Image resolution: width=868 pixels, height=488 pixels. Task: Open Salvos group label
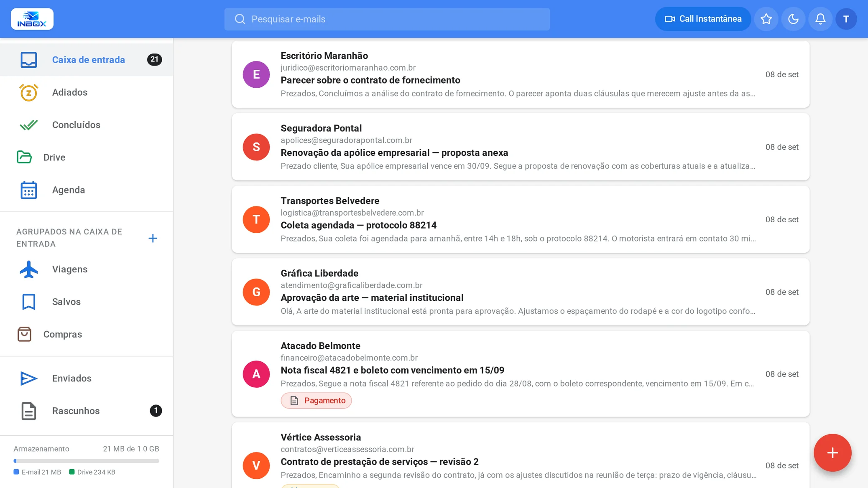click(x=66, y=302)
